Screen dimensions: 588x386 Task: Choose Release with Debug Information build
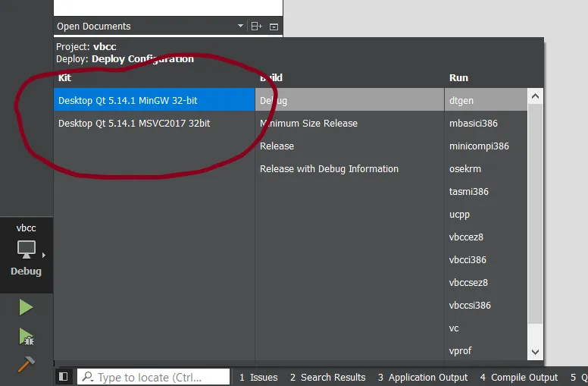pyautogui.click(x=349, y=169)
